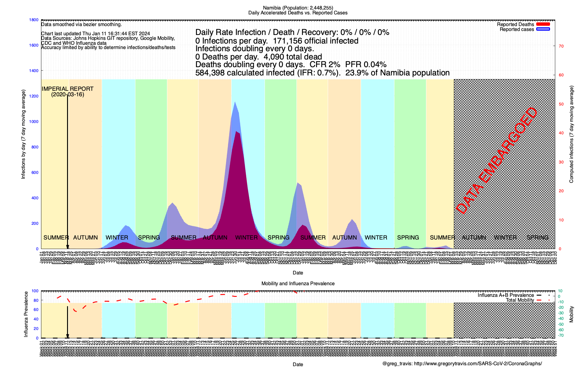The width and height of the screenshot is (588, 368).
Task: Click the Infections by day y-axis label
Action: coord(23,134)
